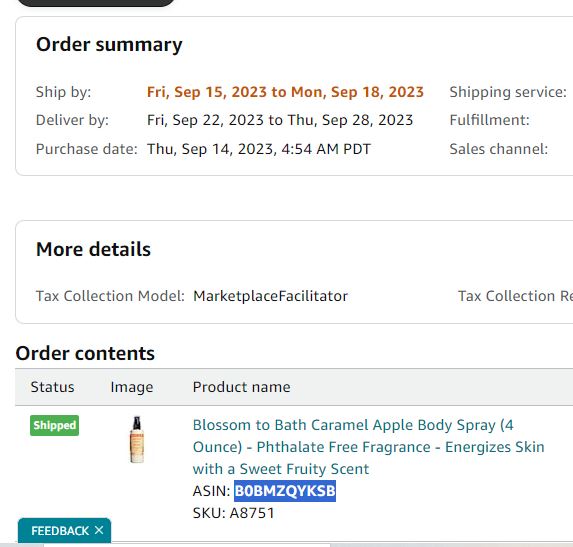
Task: Close the FEEDBACK tab with the X
Action: point(99,530)
